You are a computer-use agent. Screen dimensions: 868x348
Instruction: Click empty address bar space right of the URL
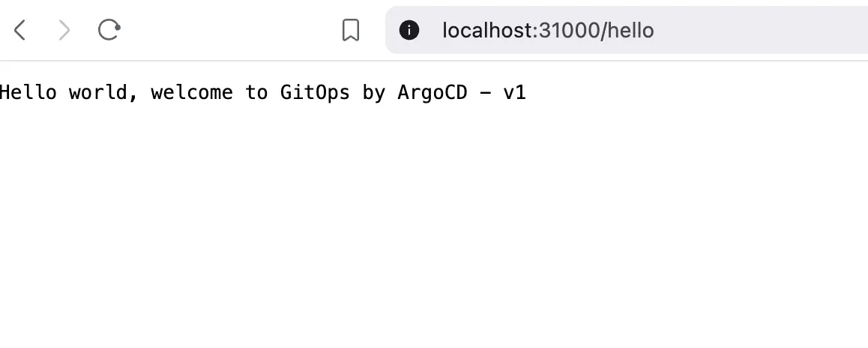click(765, 30)
